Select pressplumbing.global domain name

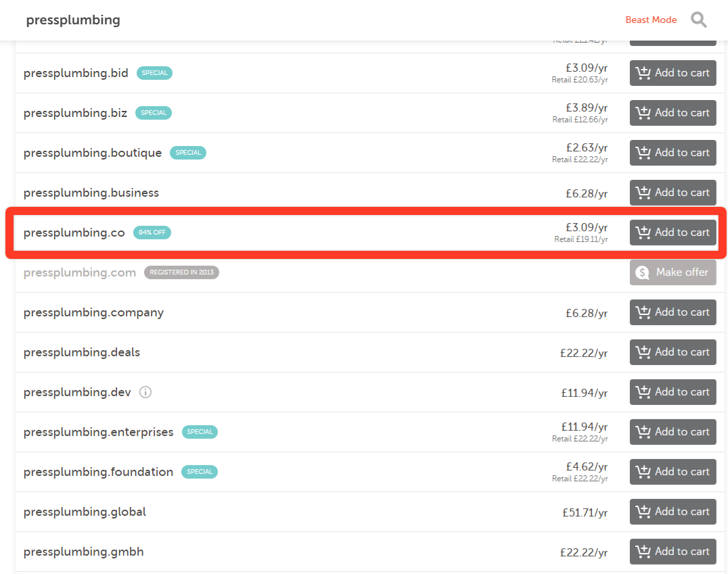click(85, 512)
